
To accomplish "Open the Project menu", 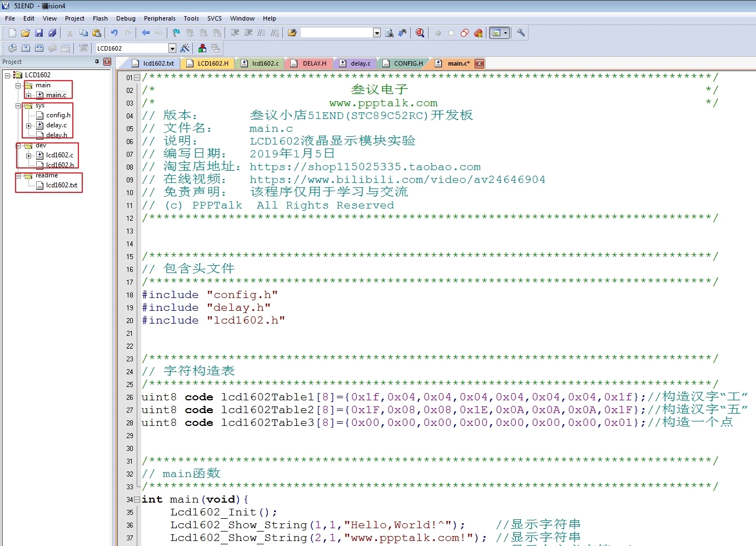I will point(74,18).
